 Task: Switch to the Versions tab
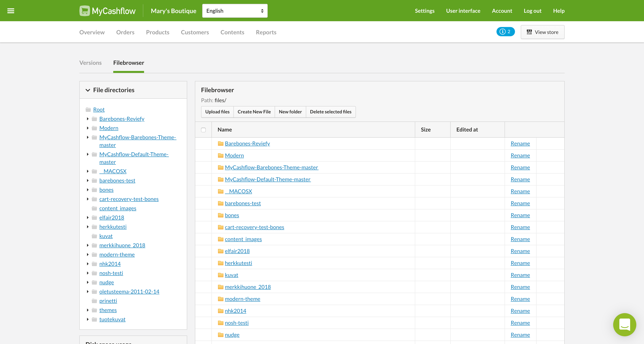[90, 63]
